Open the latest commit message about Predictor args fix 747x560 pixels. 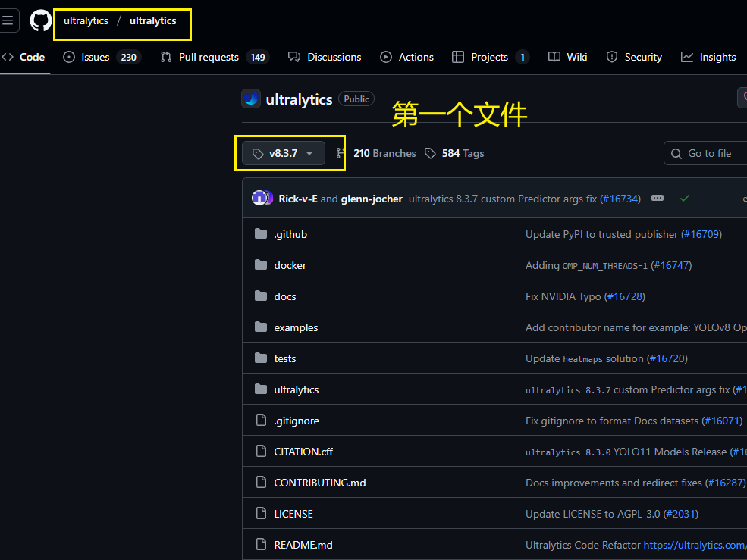pos(503,199)
